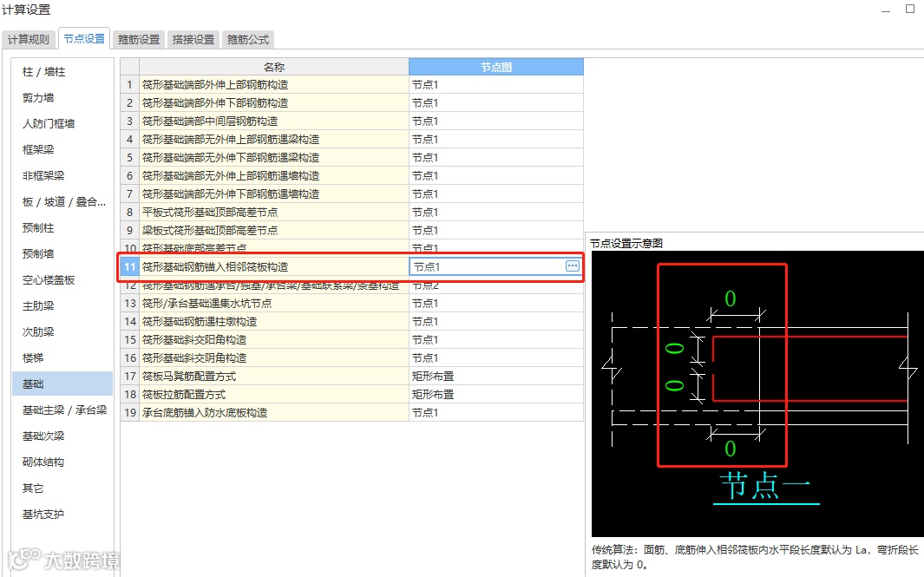The width and height of the screenshot is (924, 577).
Task: Switch to the 箍筋公式 tab
Action: click(248, 40)
